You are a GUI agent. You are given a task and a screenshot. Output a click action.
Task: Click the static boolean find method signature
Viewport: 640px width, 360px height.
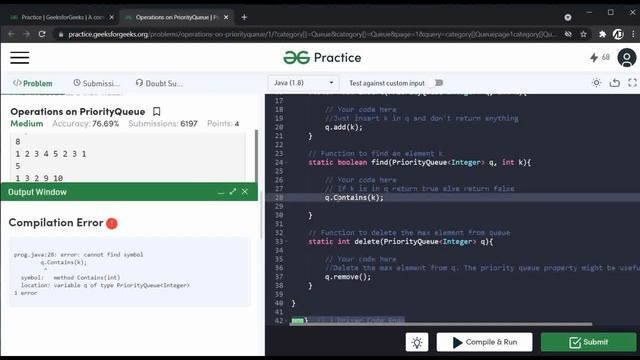click(420, 162)
